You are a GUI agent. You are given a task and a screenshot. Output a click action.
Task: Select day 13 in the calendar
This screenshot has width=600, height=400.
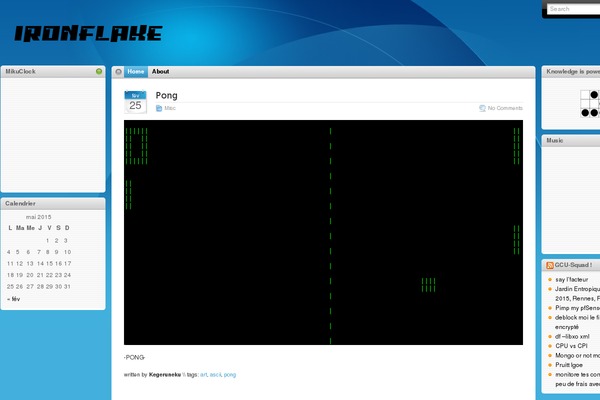(x=30, y=263)
